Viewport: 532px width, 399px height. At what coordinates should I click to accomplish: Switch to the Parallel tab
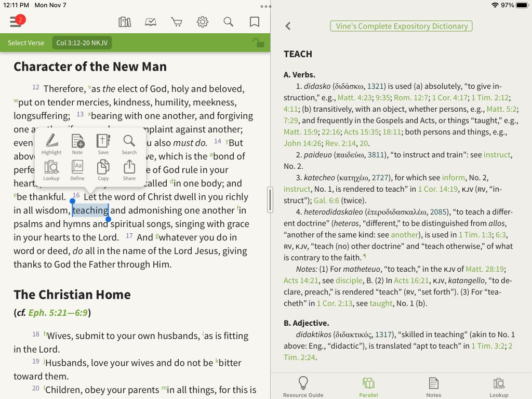tap(368, 387)
